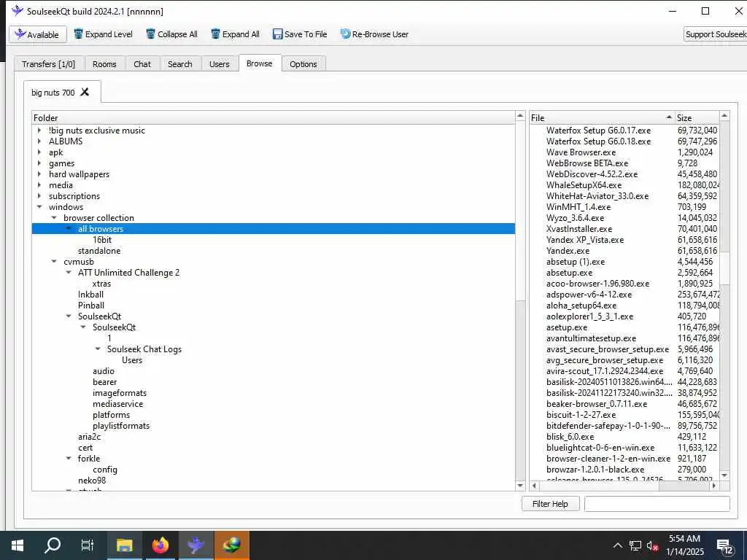Collapse the Soulseek Chat Logs folder
The height and width of the screenshot is (560, 747).
[98, 349]
